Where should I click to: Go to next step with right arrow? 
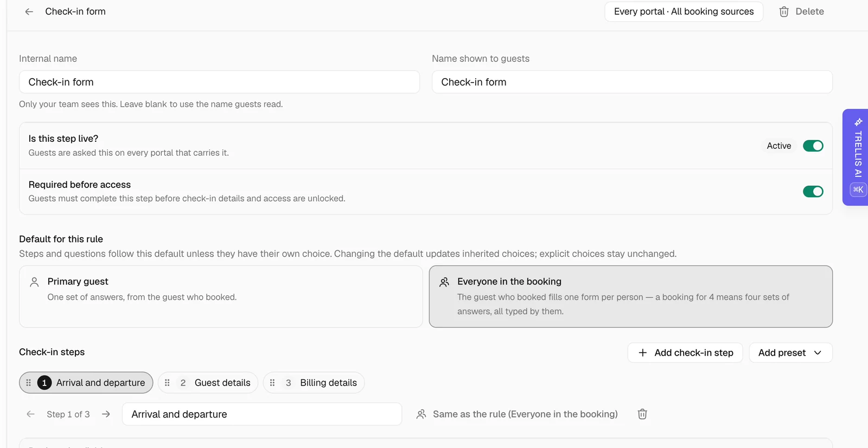pyautogui.click(x=106, y=414)
